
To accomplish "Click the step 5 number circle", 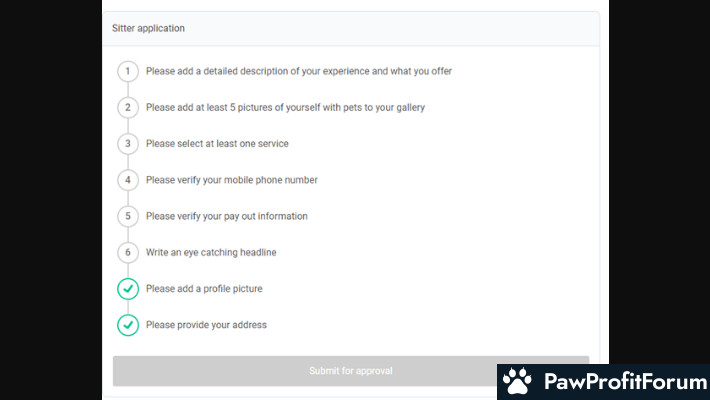I will coord(128,216).
